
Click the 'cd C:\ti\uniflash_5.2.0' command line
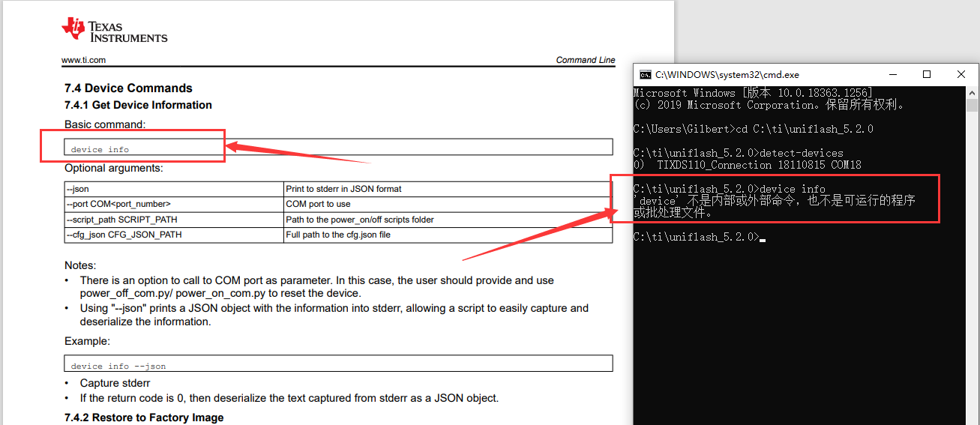(x=754, y=129)
